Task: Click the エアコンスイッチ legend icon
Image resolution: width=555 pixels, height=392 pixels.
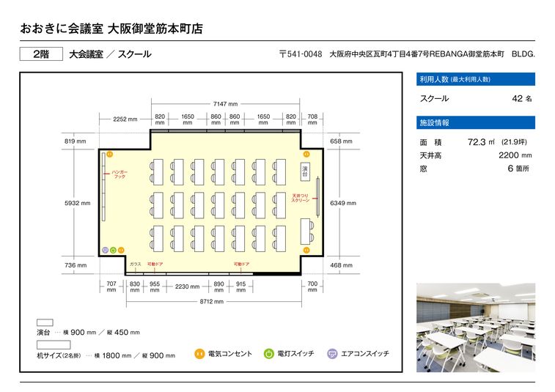Action: pyautogui.click(x=332, y=353)
